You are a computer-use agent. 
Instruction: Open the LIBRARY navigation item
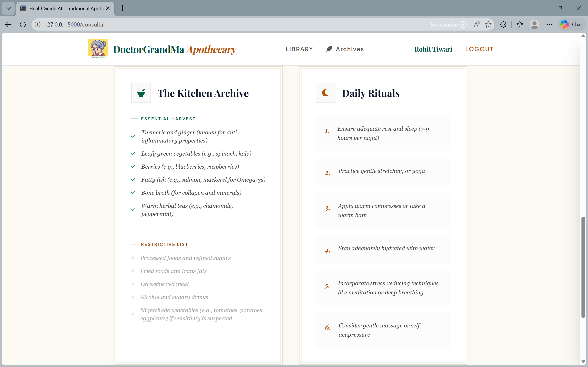click(x=299, y=49)
